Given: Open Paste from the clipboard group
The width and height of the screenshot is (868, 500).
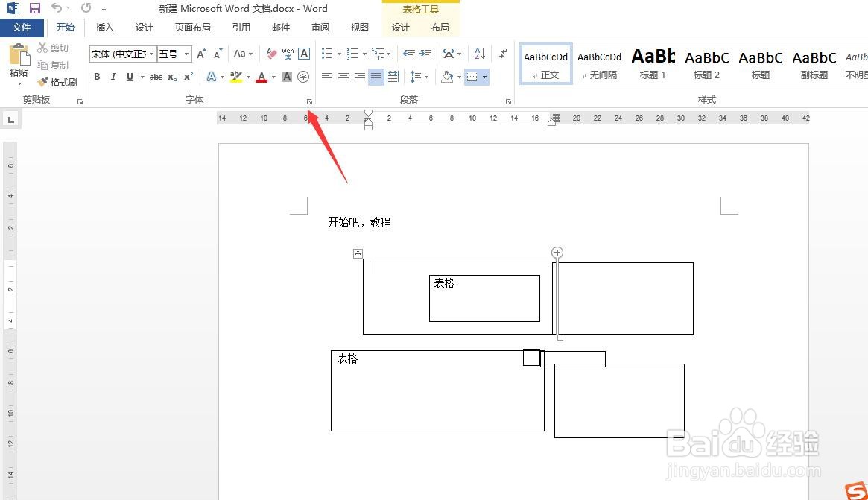Looking at the screenshot, I should pos(19,63).
